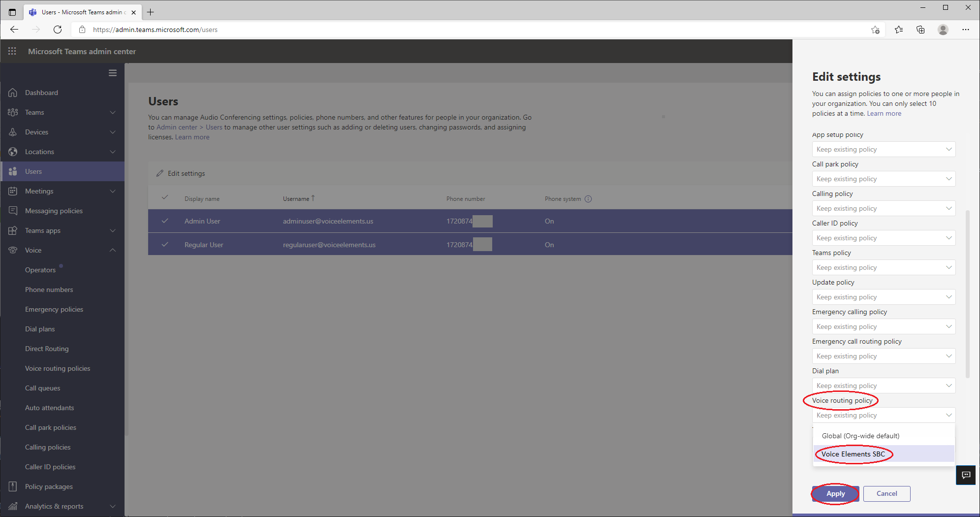
Task: Click adminuser@voiceelements.us username cell
Action: [328, 221]
